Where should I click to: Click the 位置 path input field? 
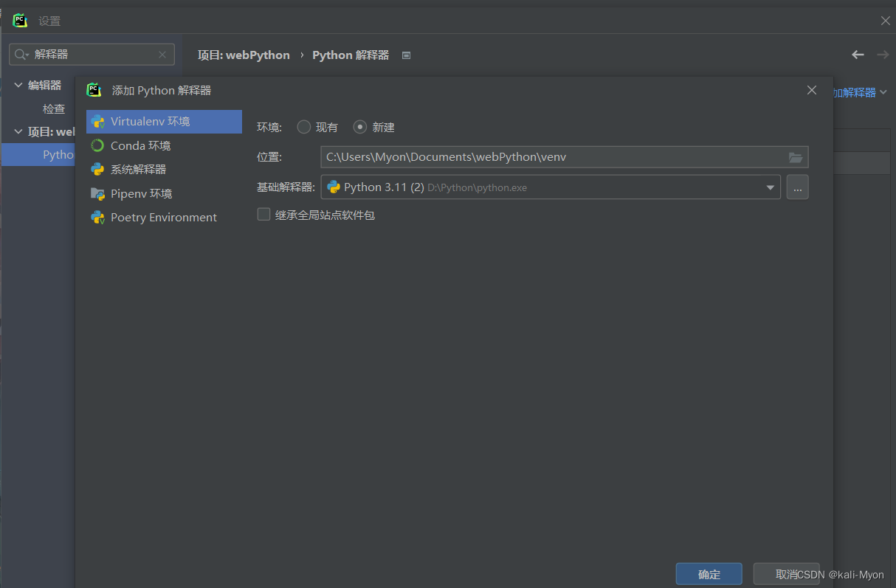(x=565, y=157)
